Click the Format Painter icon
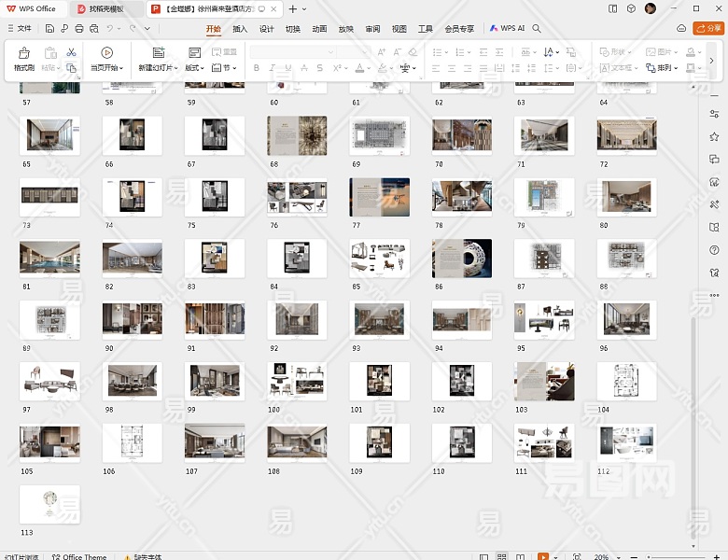This screenshot has width=728, height=560. [x=23, y=53]
